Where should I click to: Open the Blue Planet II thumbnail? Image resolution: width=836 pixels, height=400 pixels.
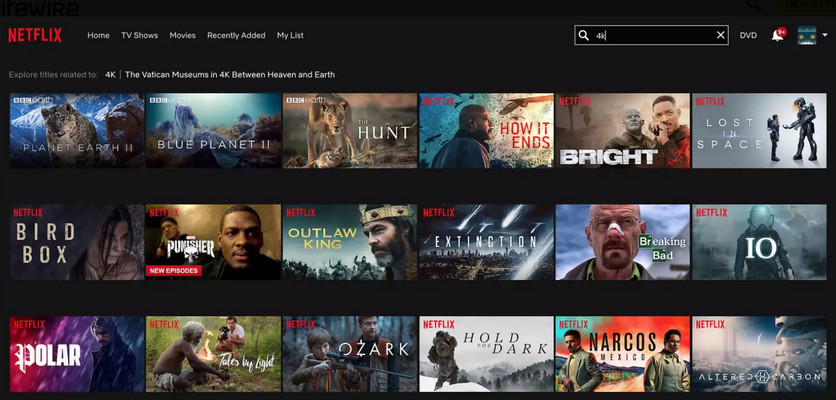click(x=213, y=131)
